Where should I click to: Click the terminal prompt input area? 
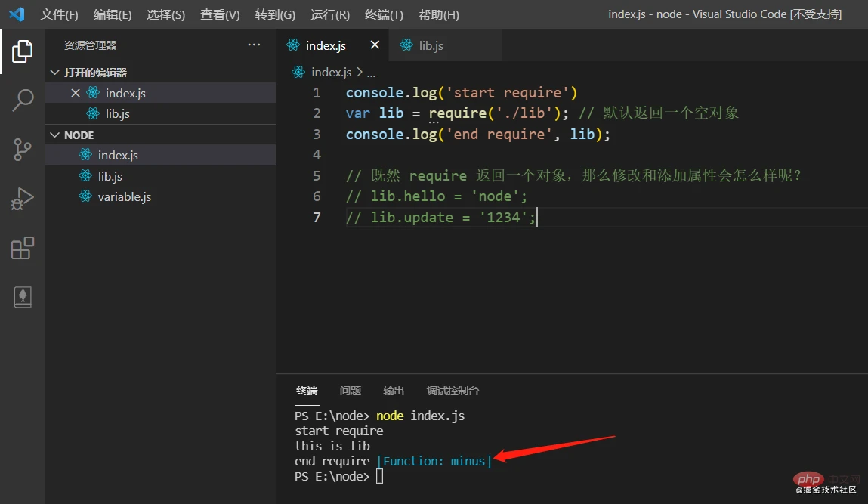click(380, 476)
